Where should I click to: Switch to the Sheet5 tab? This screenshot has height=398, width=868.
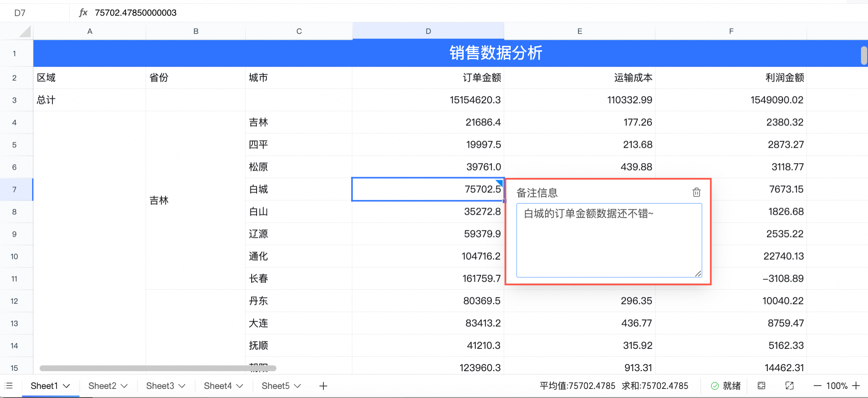[x=276, y=386]
